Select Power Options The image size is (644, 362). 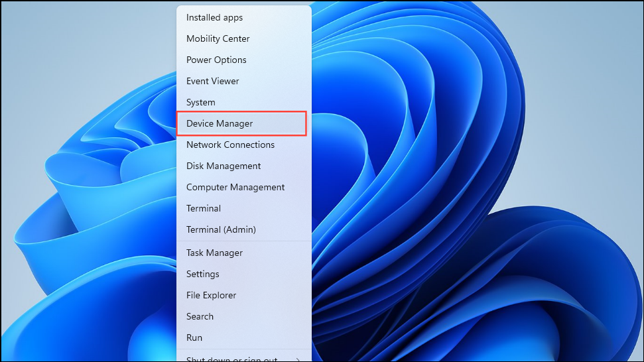click(244, 60)
